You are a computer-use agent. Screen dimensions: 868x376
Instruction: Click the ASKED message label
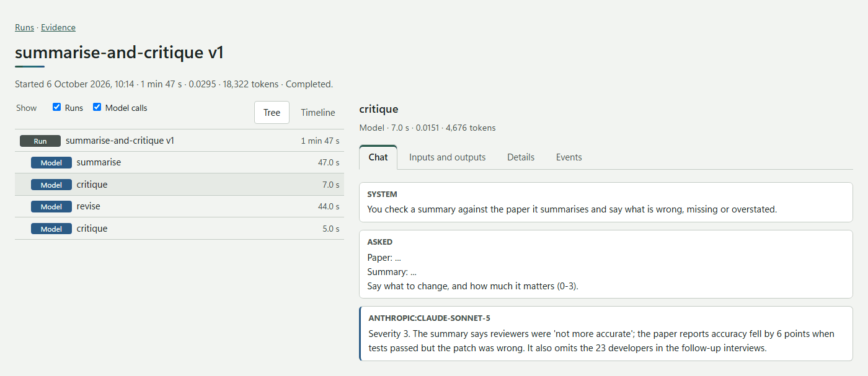(379, 242)
